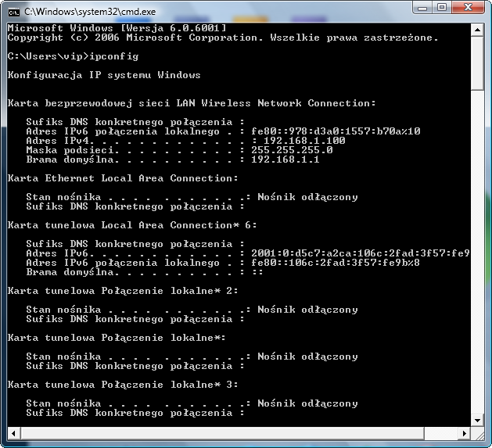Open the cmd.exe system menu icon

[13, 12]
